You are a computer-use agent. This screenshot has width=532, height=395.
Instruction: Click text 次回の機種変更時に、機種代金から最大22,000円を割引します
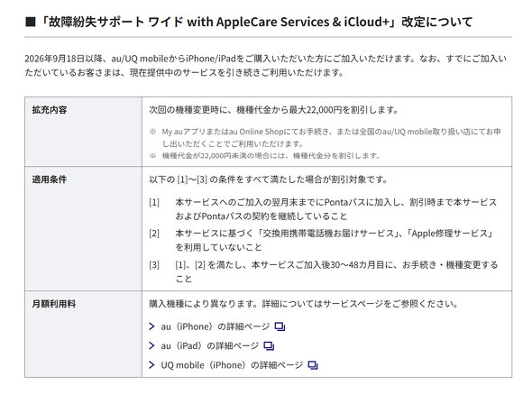pos(273,110)
